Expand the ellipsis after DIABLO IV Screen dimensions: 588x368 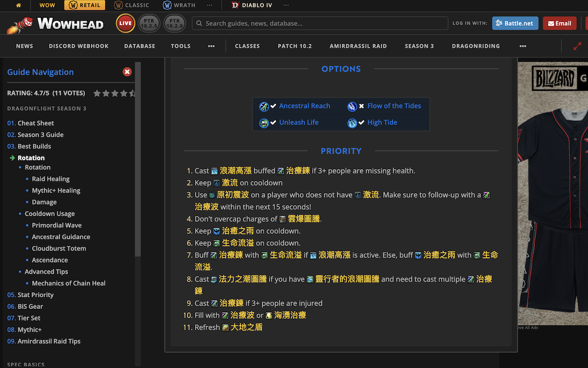tap(286, 5)
